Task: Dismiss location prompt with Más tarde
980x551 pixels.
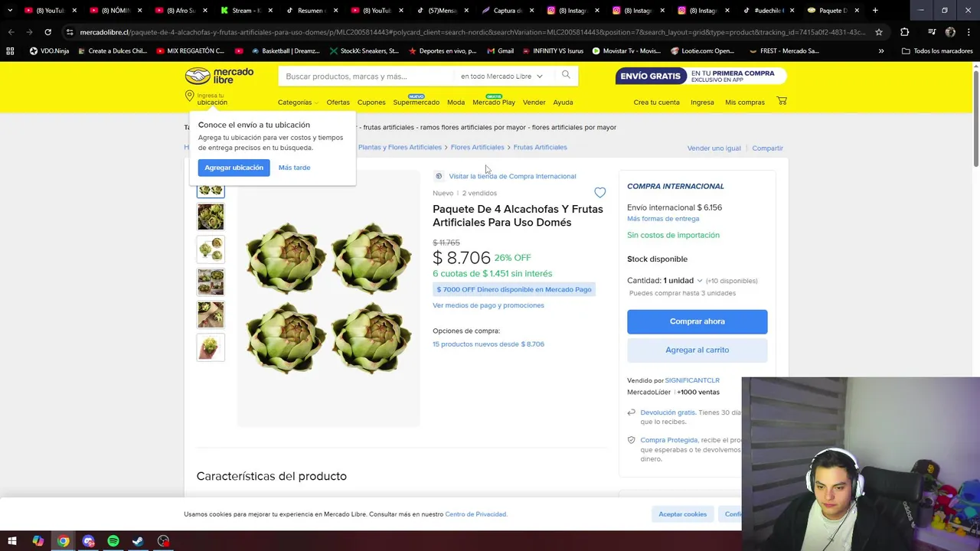Action: tap(294, 168)
